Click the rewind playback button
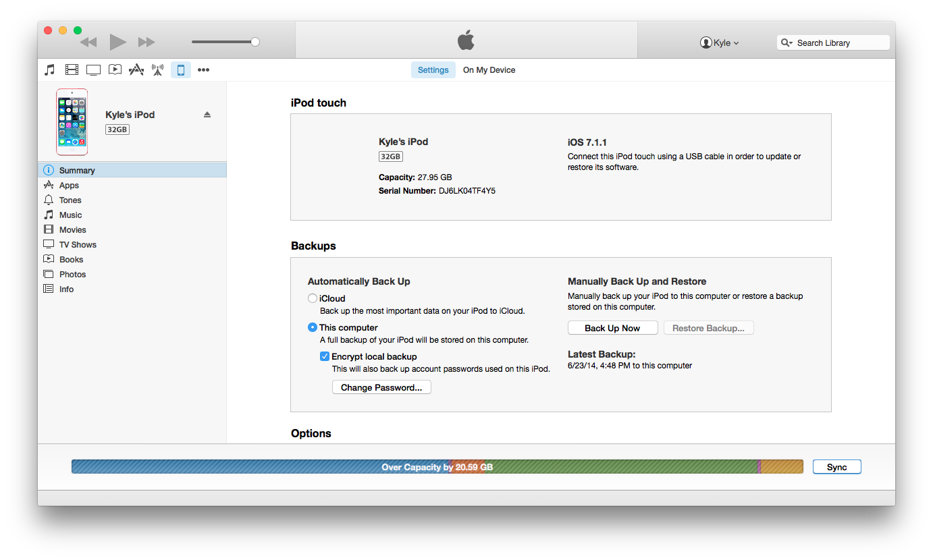Image resolution: width=933 pixels, height=560 pixels. pyautogui.click(x=88, y=42)
